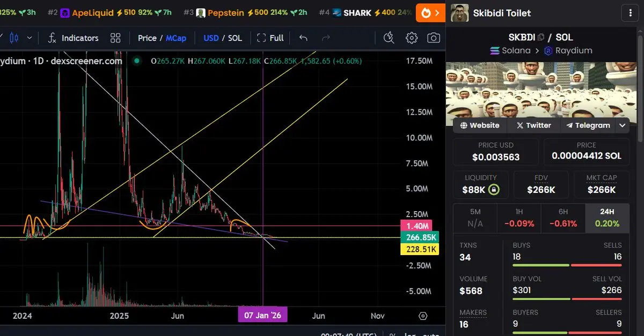Open the layout grid icon
The height and width of the screenshot is (336, 644).
pyautogui.click(x=115, y=38)
